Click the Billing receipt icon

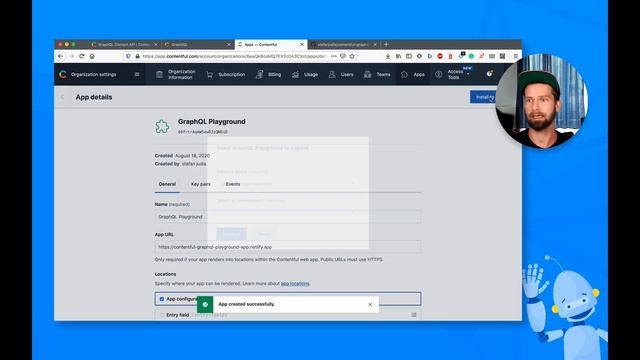[x=260, y=74]
